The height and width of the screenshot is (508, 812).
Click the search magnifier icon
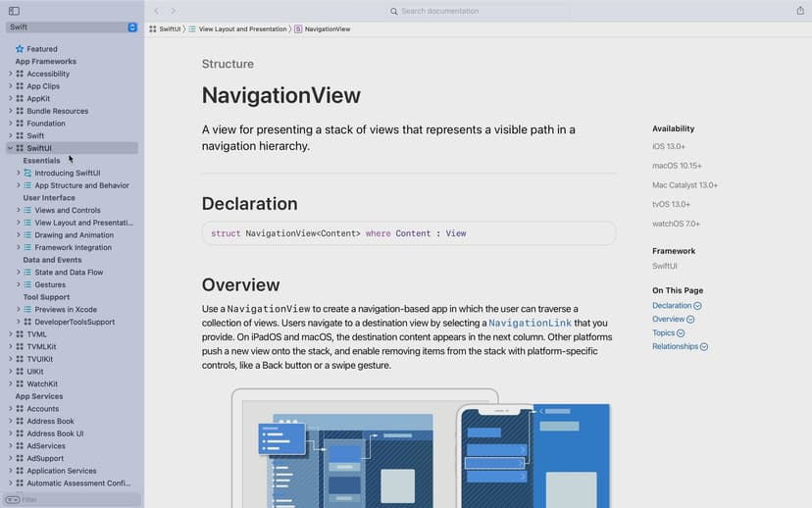pyautogui.click(x=394, y=12)
